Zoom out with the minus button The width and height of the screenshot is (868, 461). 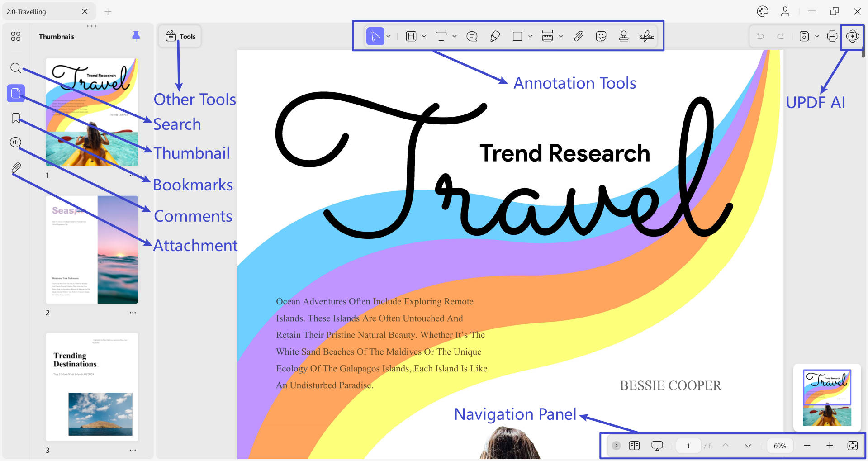pyautogui.click(x=807, y=446)
